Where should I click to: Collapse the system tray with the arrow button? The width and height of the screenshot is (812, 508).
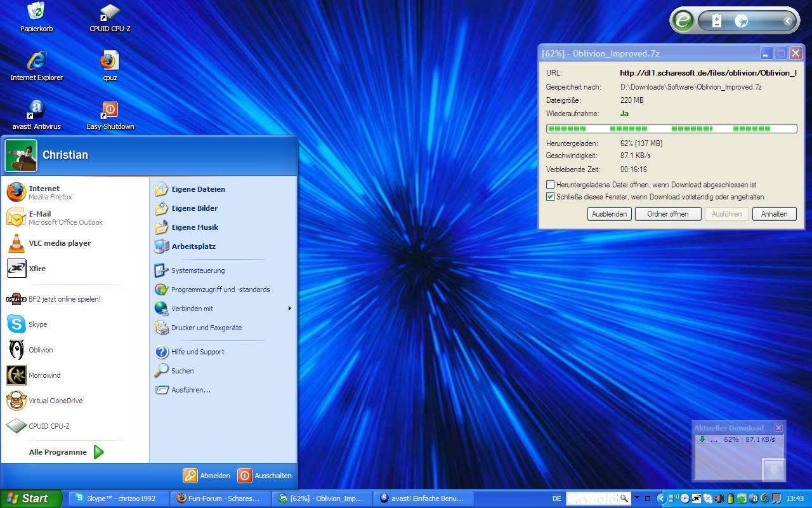[660, 498]
